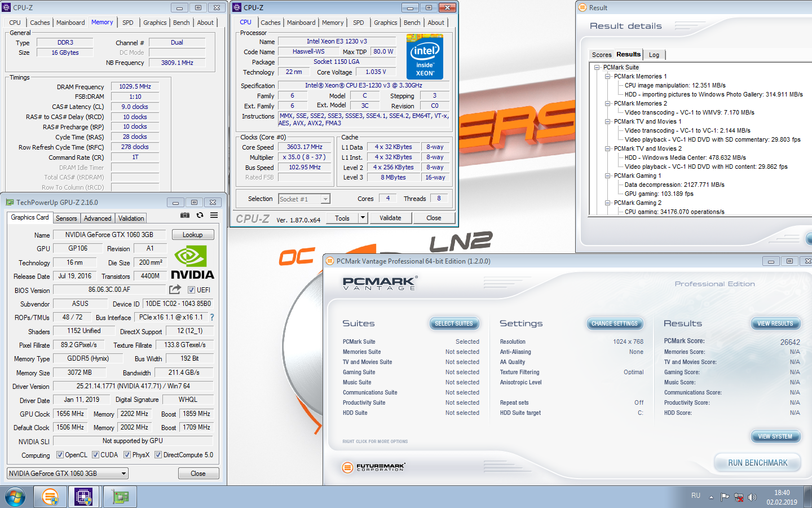This screenshot has width=812, height=508.
Task: Click the PCMark Vantage title bar icon
Action: (x=330, y=261)
